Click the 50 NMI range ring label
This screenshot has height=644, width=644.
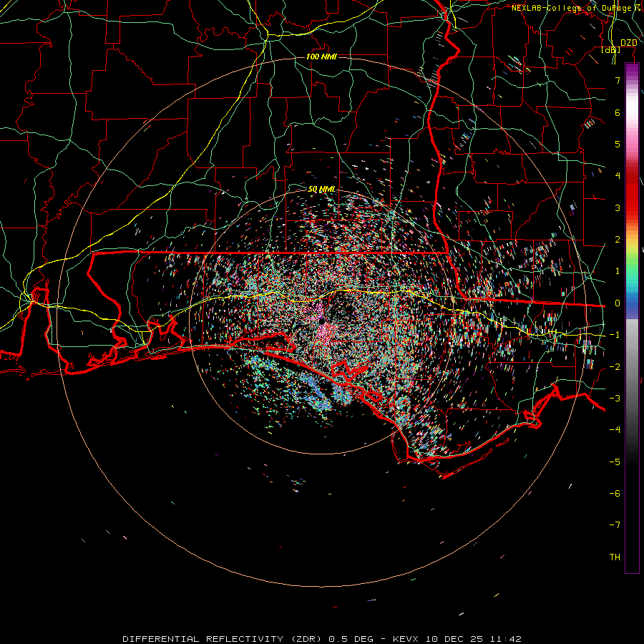(x=321, y=189)
